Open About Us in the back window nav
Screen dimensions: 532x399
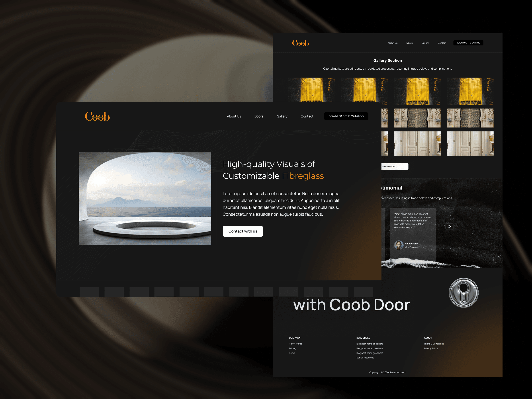pos(393,43)
